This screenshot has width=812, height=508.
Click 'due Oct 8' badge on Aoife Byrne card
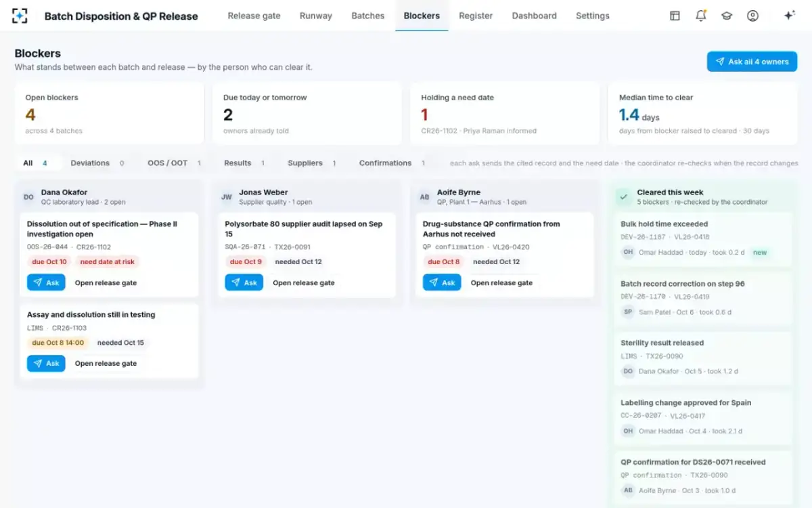[x=444, y=262]
